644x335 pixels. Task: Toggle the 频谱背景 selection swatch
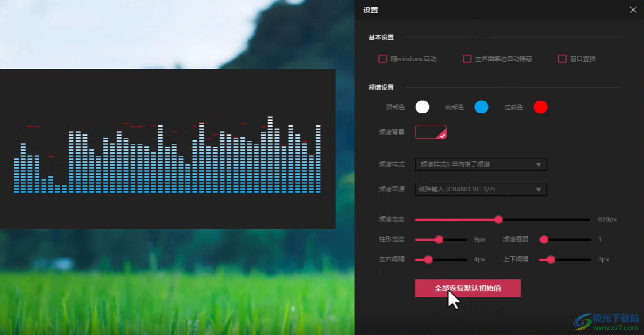click(x=430, y=132)
